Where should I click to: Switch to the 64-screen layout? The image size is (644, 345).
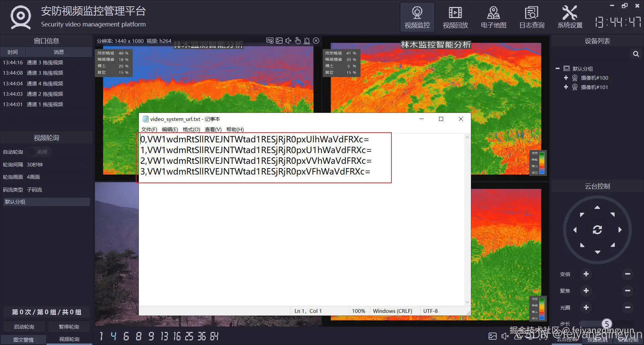pyautogui.click(x=214, y=336)
